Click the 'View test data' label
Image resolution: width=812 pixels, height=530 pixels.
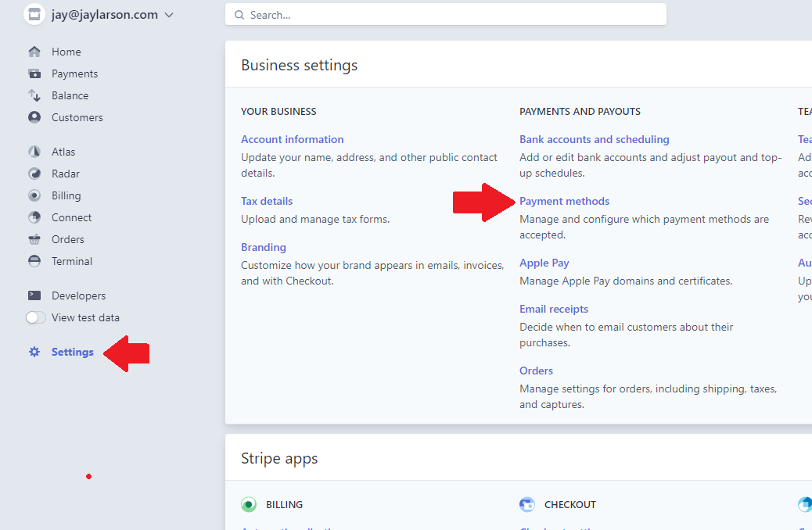pyautogui.click(x=85, y=317)
